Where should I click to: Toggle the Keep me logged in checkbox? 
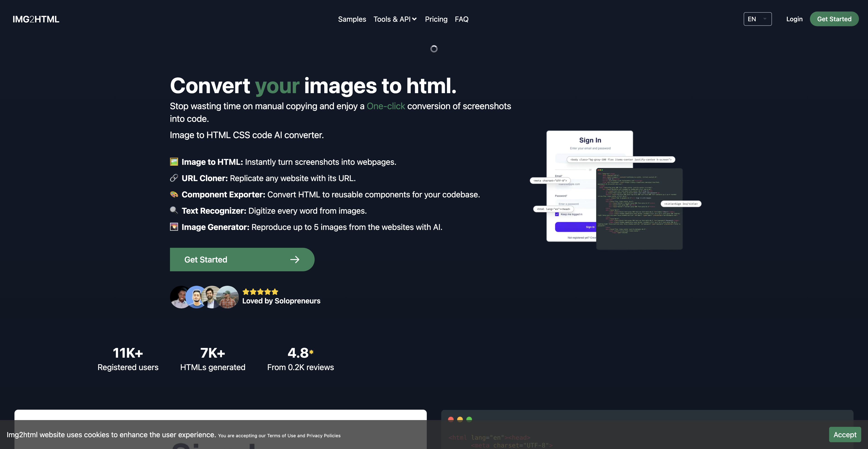557,214
